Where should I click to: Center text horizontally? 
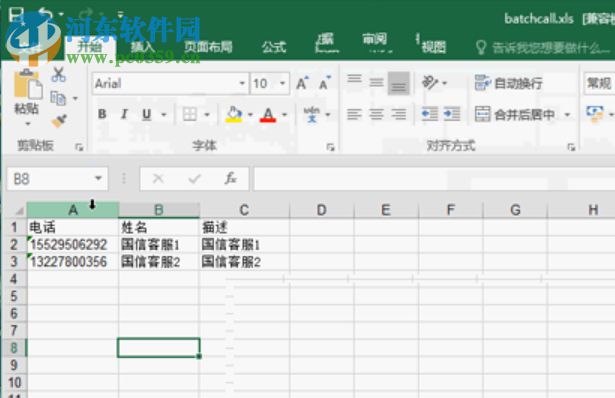[377, 114]
